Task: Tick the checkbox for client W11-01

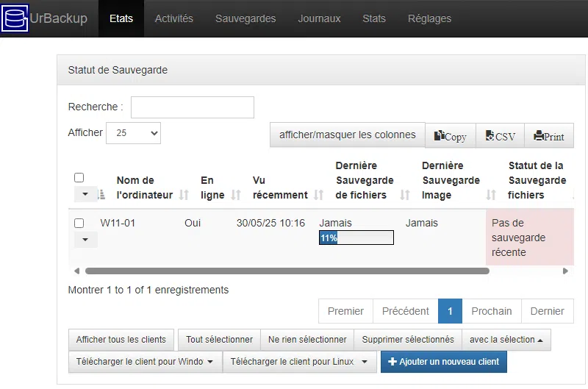Action: click(x=79, y=224)
